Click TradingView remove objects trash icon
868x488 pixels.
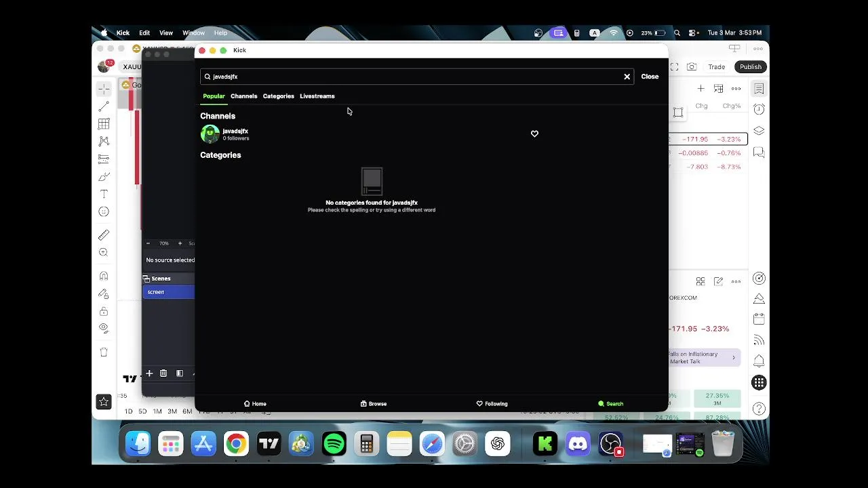(x=104, y=352)
